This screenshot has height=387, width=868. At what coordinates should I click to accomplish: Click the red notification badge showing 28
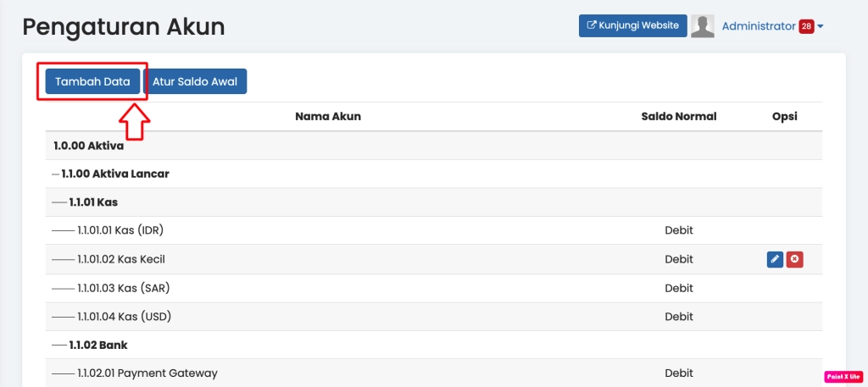pos(806,26)
